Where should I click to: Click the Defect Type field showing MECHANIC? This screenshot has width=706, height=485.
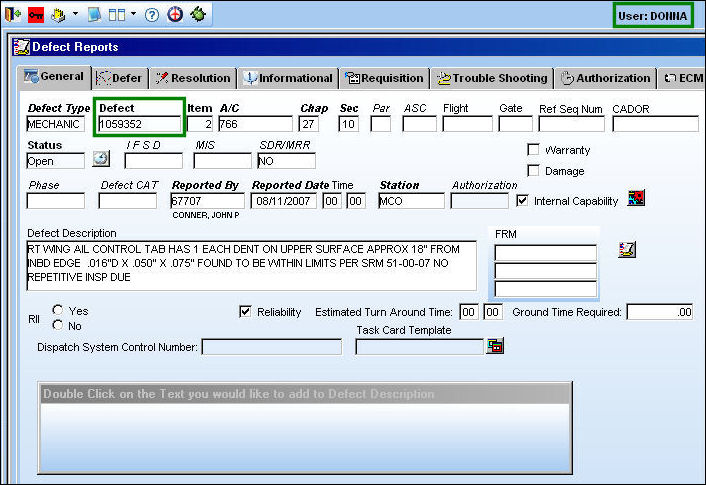[55, 124]
